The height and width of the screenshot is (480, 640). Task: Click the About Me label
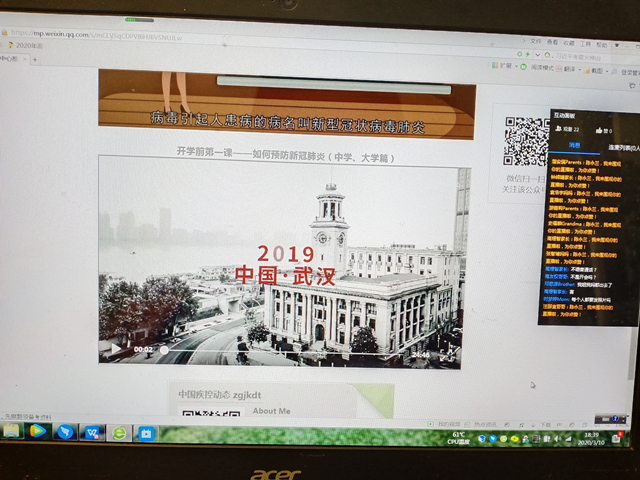pos(271,411)
